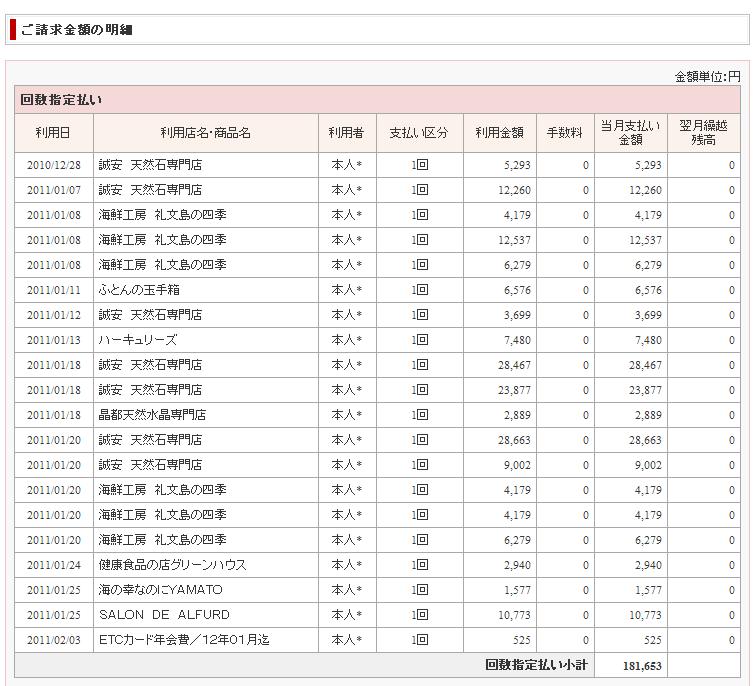Click the date 2011/01/07
This screenshot has height=686, width=754.
(54, 190)
